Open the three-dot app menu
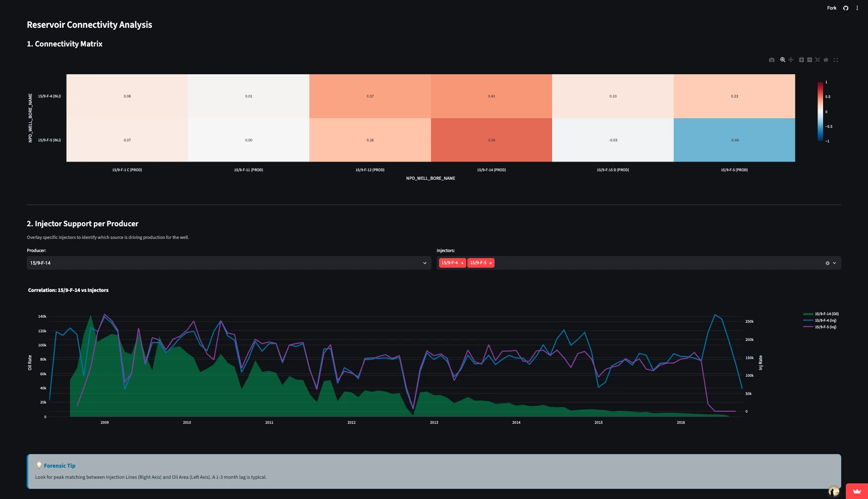This screenshot has height=499, width=868. click(857, 8)
